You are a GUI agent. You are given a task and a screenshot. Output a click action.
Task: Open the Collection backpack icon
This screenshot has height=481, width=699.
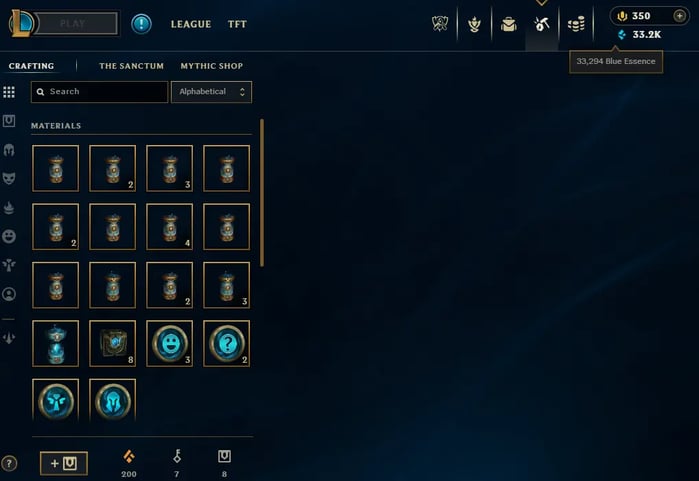tap(508, 24)
